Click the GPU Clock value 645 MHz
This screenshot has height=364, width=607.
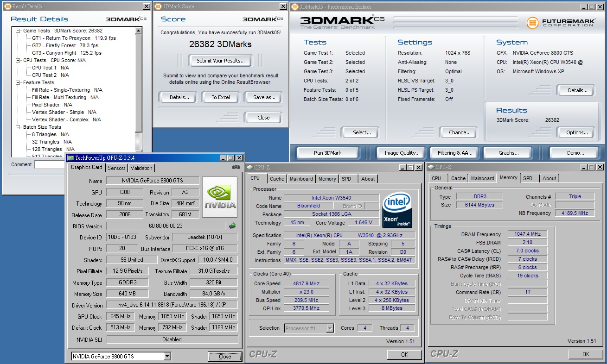(121, 316)
